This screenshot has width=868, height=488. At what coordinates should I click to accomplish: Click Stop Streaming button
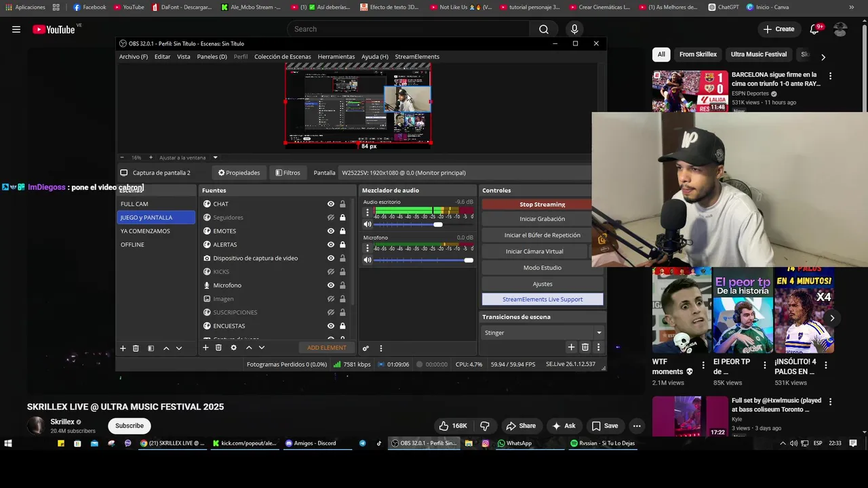542,204
